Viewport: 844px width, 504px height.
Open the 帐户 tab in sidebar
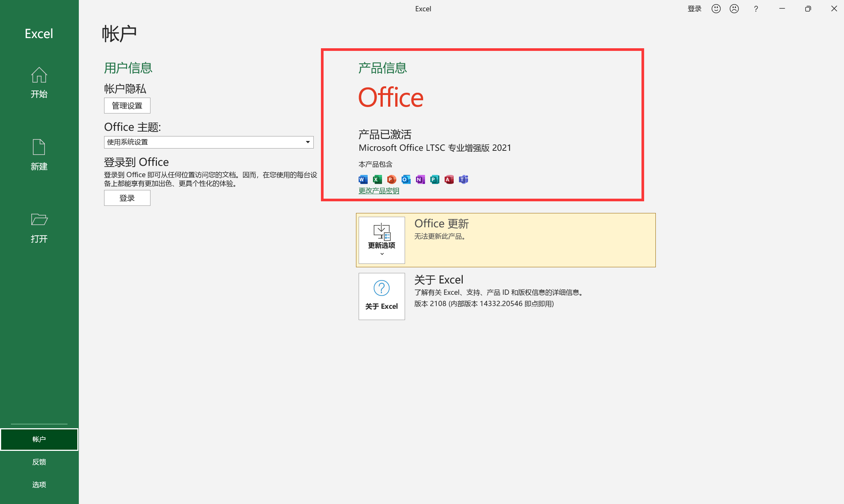point(39,439)
